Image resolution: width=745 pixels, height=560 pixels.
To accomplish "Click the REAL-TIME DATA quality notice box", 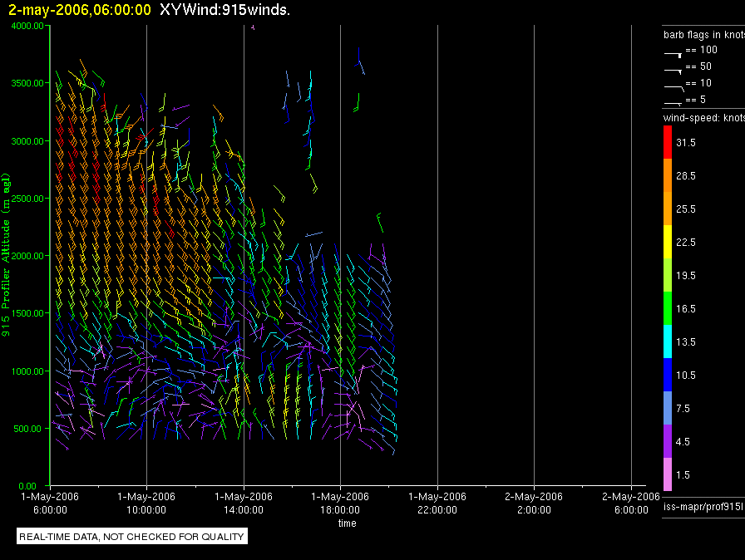I will point(132,537).
